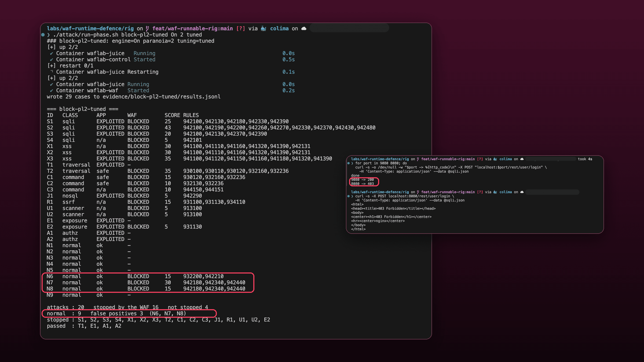The height and width of the screenshot is (362, 644).
Task: Click rules '930100,930110,930120,932160,932236' in row T2
Action: pyautogui.click(x=236, y=171)
